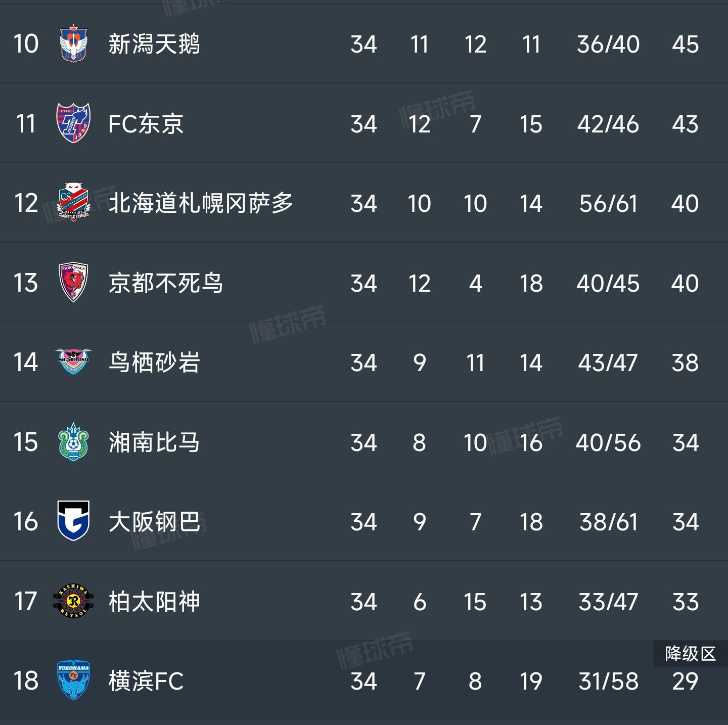Open team name 横滨FC
The width and height of the screenshot is (728, 725).
tap(146, 681)
